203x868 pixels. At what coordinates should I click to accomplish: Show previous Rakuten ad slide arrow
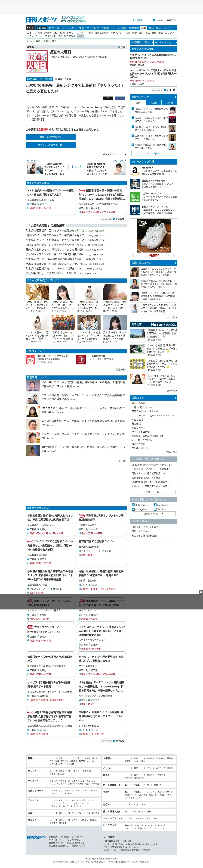(133, 255)
